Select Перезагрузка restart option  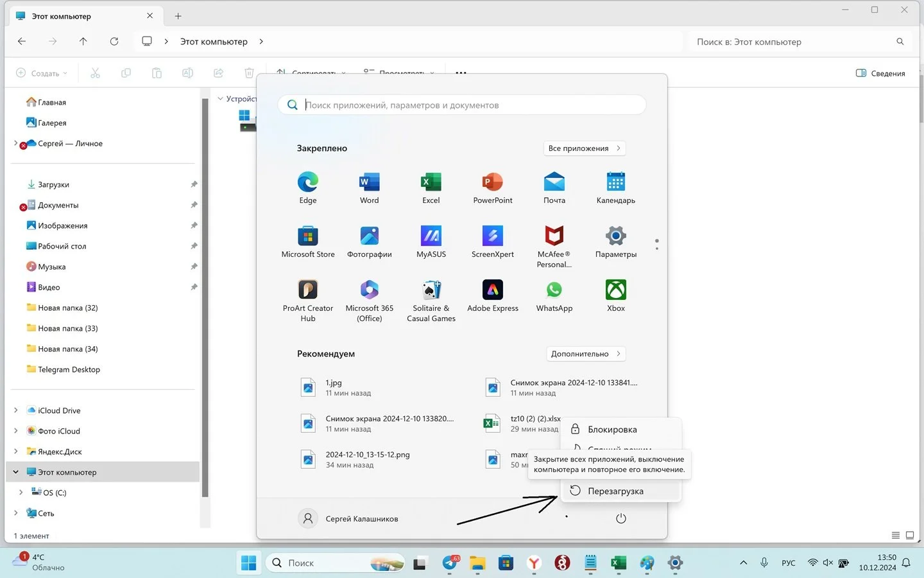pos(620,491)
